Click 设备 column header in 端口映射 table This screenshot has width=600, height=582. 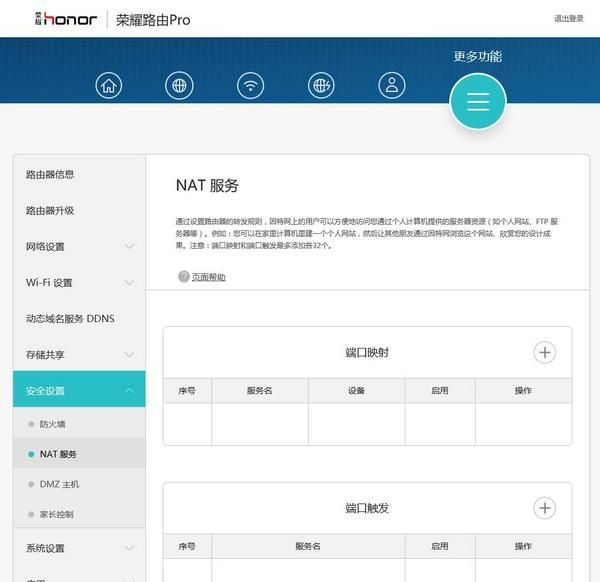(x=356, y=391)
